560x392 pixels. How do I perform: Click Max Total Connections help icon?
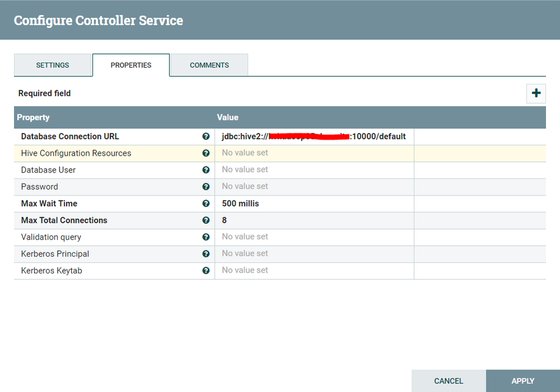(206, 221)
